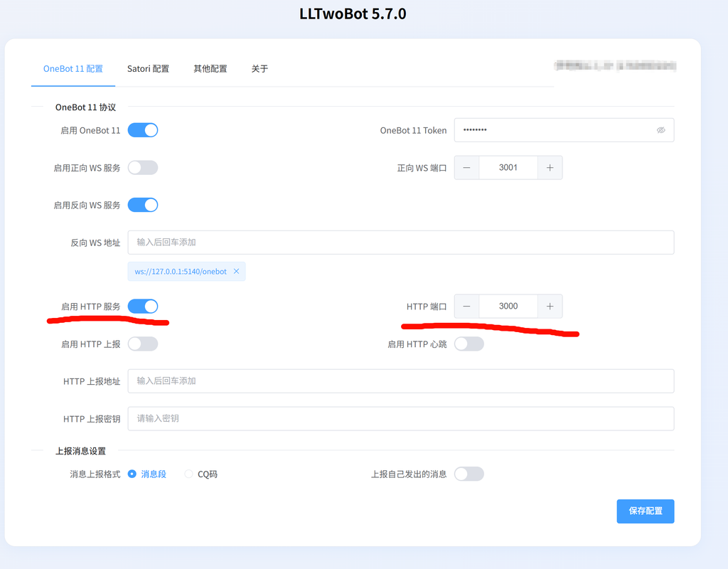Open the 其他配置 tab
Image resolution: width=728 pixels, height=569 pixels.
click(210, 69)
